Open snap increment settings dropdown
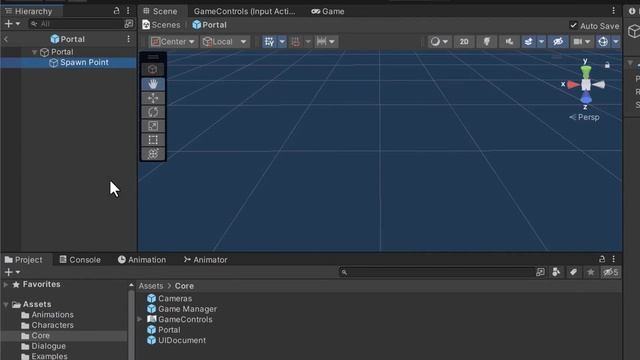The height and width of the screenshot is (360, 640). [x=326, y=42]
